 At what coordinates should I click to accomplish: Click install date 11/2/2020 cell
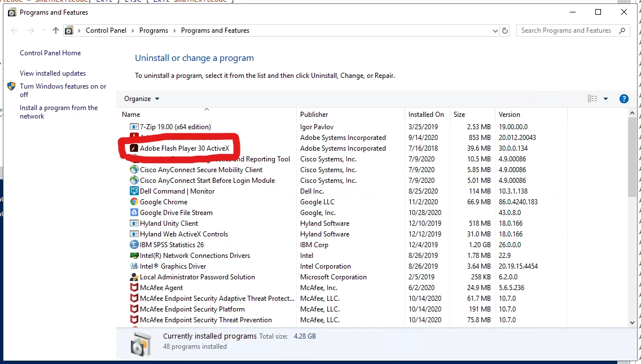click(x=423, y=201)
